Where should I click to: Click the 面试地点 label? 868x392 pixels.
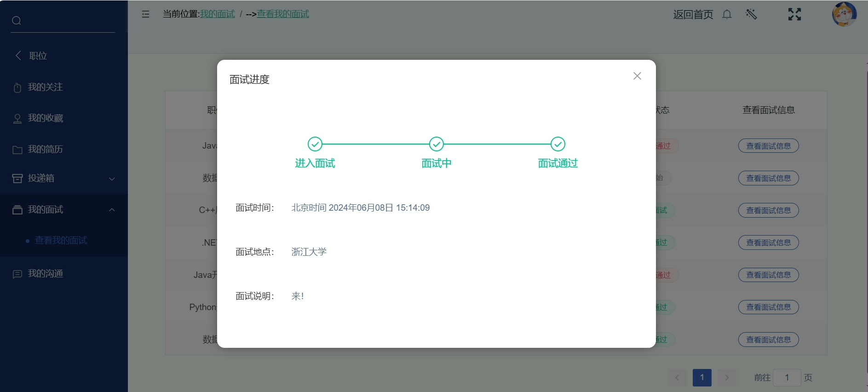click(x=255, y=252)
